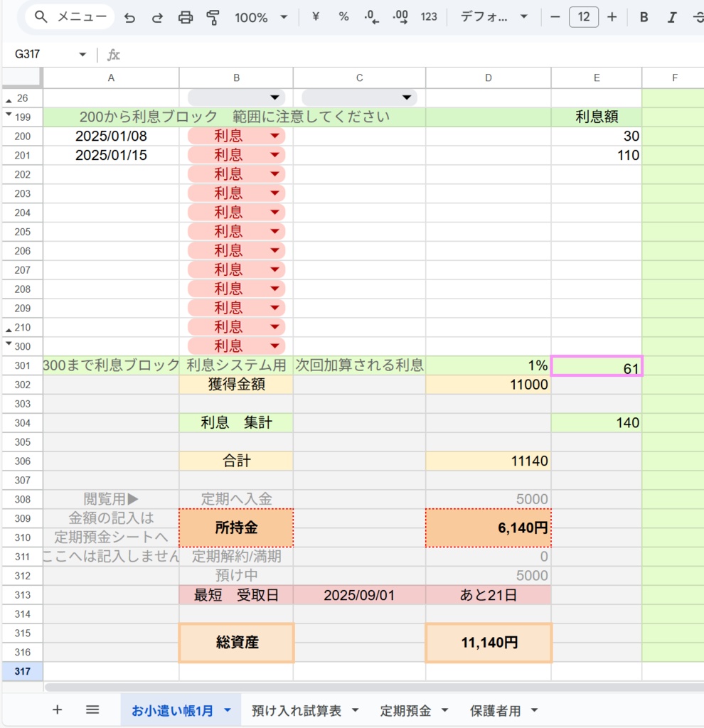This screenshot has height=728, width=704.
Task: Undo the last action
Action: tap(129, 17)
